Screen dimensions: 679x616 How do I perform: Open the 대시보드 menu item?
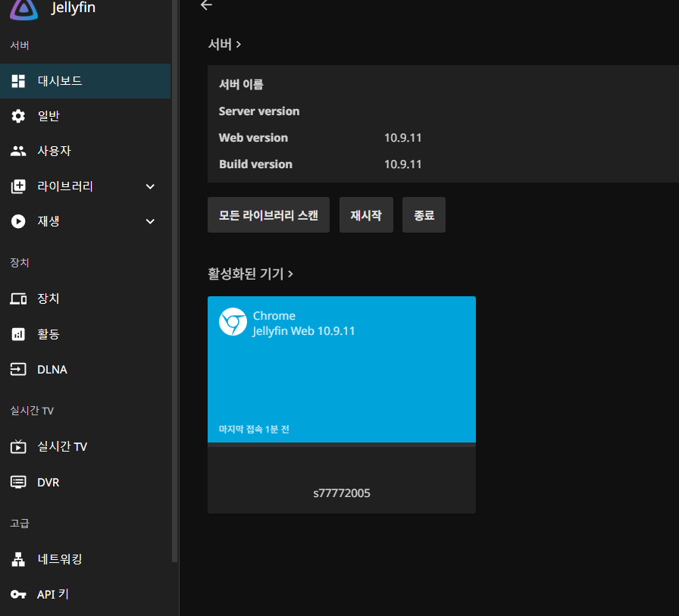[x=86, y=81]
